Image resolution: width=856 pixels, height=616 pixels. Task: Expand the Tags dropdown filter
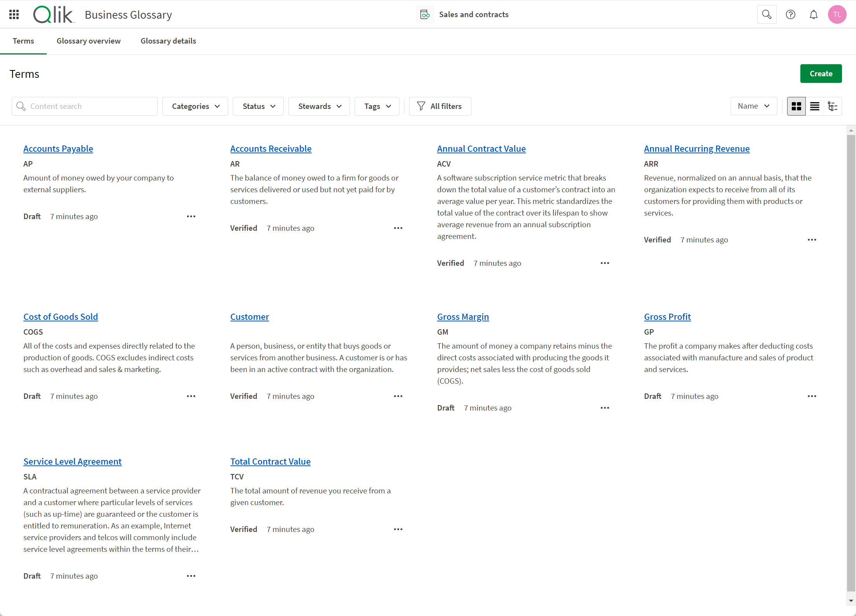tap(378, 106)
